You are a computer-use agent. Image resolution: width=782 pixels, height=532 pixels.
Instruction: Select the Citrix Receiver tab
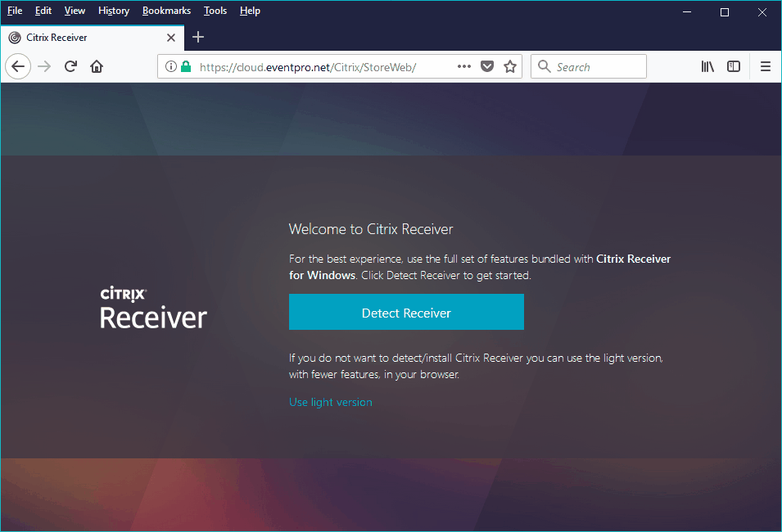[93, 38]
